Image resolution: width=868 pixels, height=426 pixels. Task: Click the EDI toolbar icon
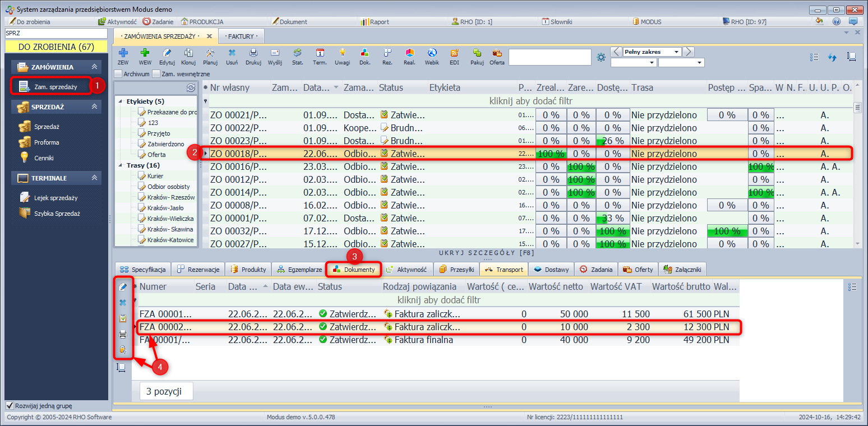coord(454,53)
